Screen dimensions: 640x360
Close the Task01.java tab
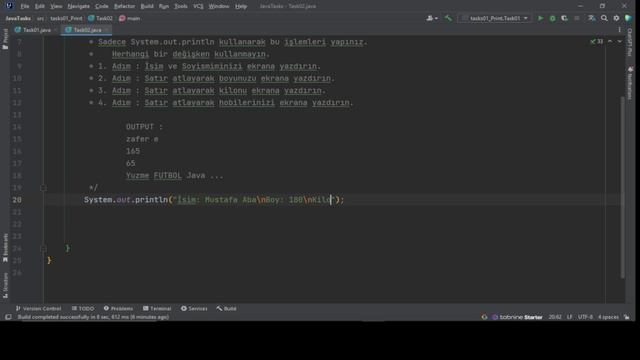56,30
